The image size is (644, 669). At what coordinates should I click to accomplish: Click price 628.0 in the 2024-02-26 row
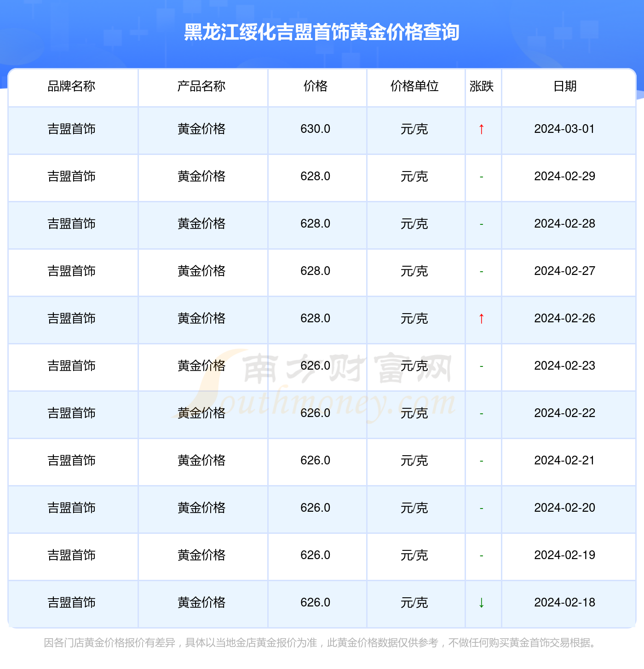(x=316, y=319)
